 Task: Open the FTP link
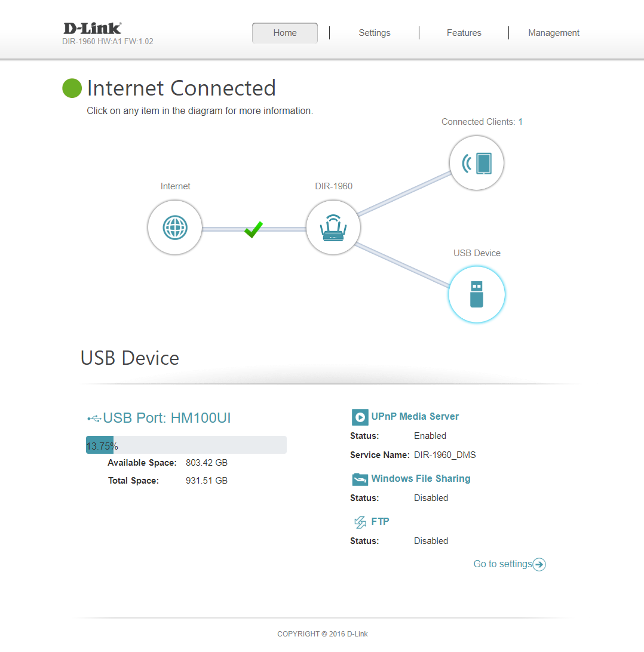click(380, 521)
